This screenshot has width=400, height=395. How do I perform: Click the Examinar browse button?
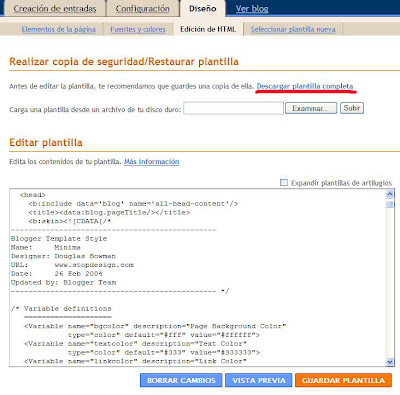311,108
